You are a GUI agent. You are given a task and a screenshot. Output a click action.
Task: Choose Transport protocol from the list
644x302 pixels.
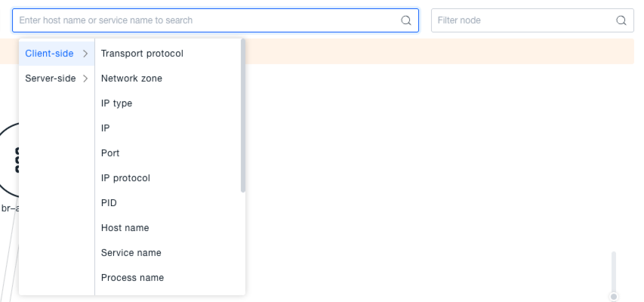tap(142, 54)
